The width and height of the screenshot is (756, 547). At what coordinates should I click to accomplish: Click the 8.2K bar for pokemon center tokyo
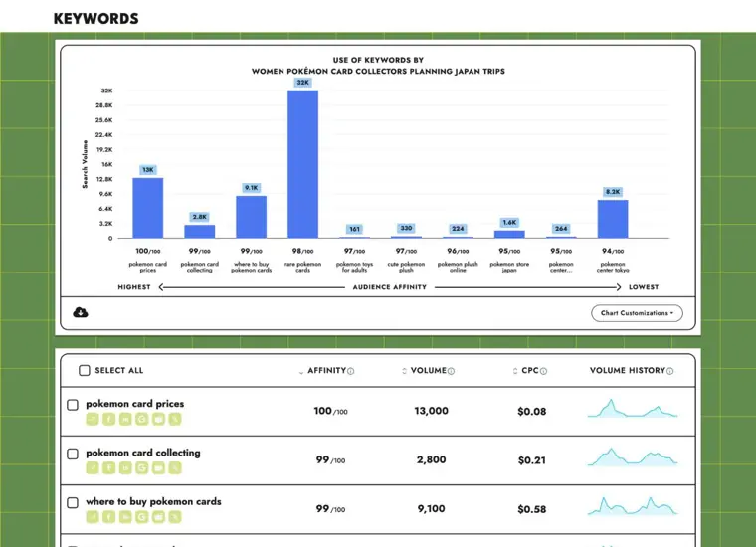coord(613,219)
